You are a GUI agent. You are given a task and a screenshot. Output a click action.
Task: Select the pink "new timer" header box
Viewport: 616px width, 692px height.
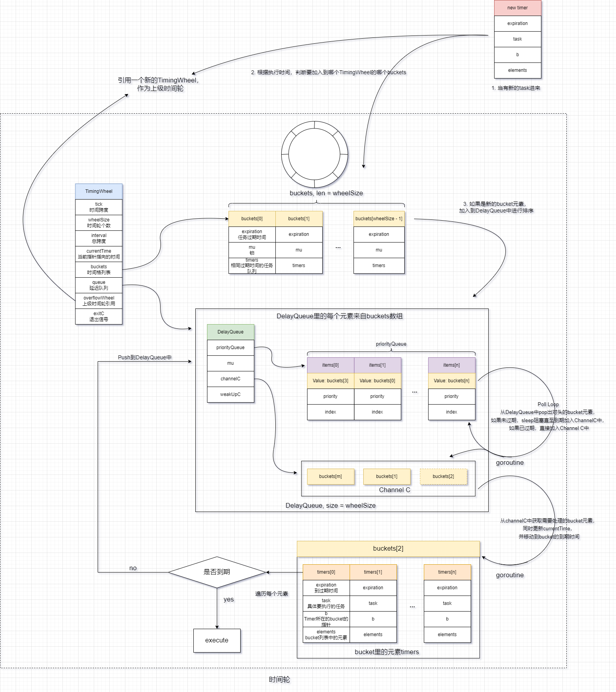pyautogui.click(x=517, y=8)
